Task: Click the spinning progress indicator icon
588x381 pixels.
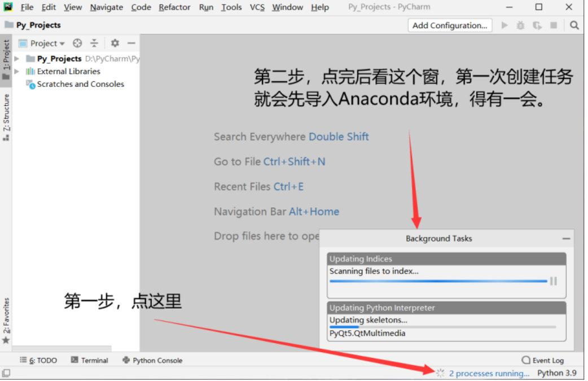Action: click(440, 373)
